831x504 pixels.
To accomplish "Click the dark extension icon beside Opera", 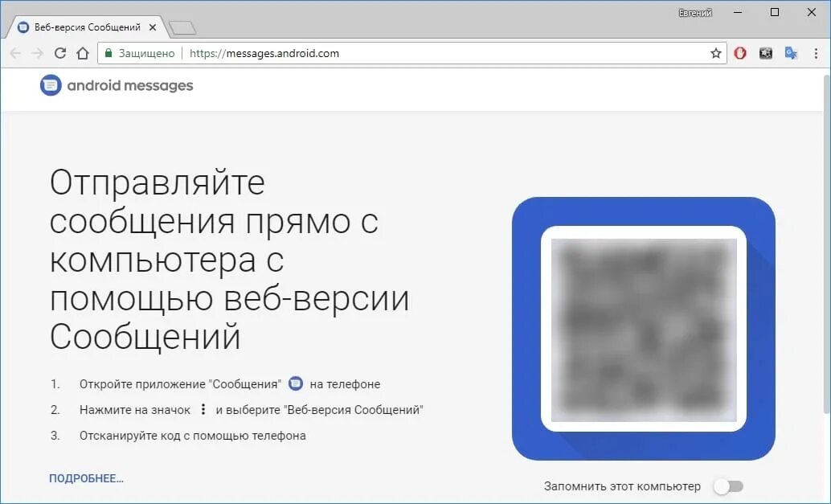I will pyautogui.click(x=766, y=53).
